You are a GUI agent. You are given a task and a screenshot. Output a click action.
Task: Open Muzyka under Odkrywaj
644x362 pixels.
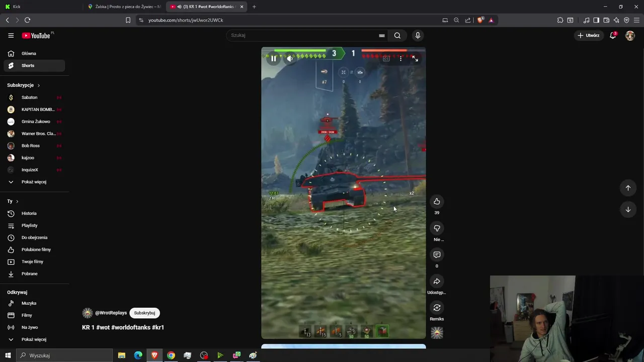[x=34, y=303]
